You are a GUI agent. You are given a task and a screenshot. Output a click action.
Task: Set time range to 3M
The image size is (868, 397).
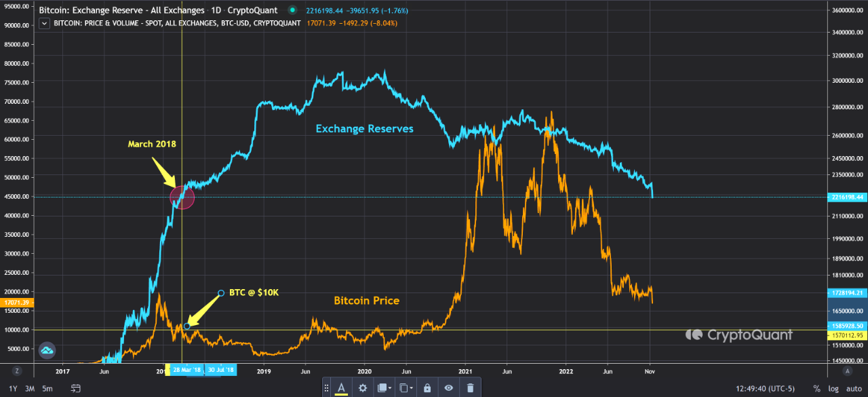pyautogui.click(x=30, y=388)
